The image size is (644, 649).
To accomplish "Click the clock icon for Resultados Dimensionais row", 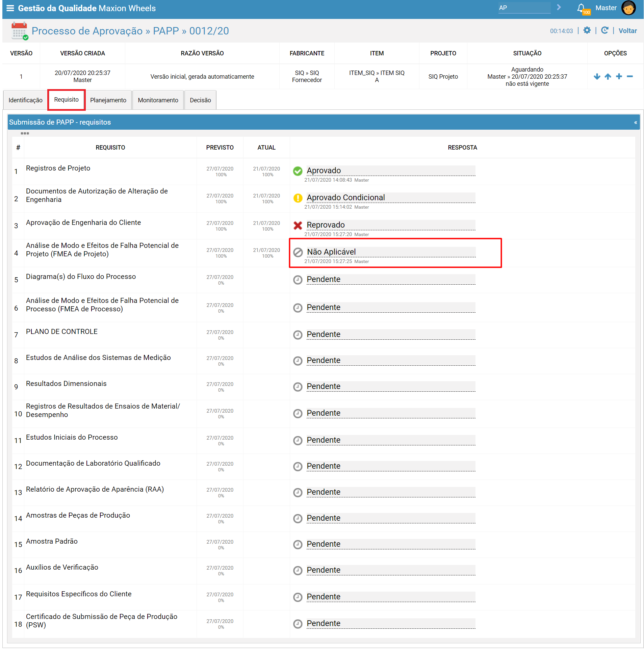I will tap(298, 387).
